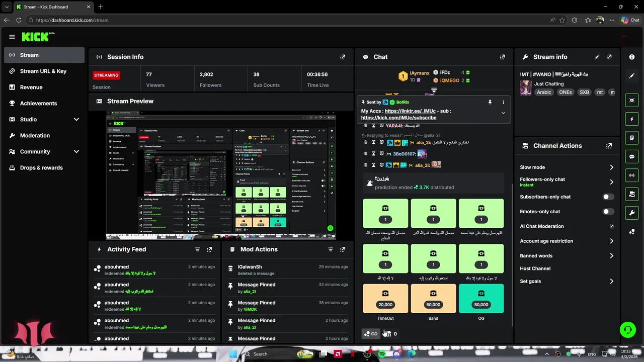Click the info icon in right rail
644x362 pixels.
pyautogui.click(x=632, y=57)
